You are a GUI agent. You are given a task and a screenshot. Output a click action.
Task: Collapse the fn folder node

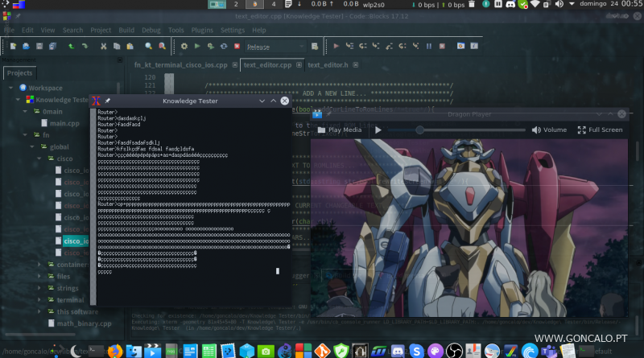tap(25, 134)
